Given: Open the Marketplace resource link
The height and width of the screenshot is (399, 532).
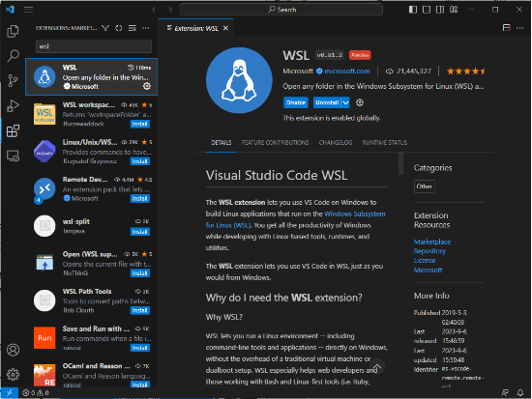Looking at the screenshot, I should coord(432,242).
